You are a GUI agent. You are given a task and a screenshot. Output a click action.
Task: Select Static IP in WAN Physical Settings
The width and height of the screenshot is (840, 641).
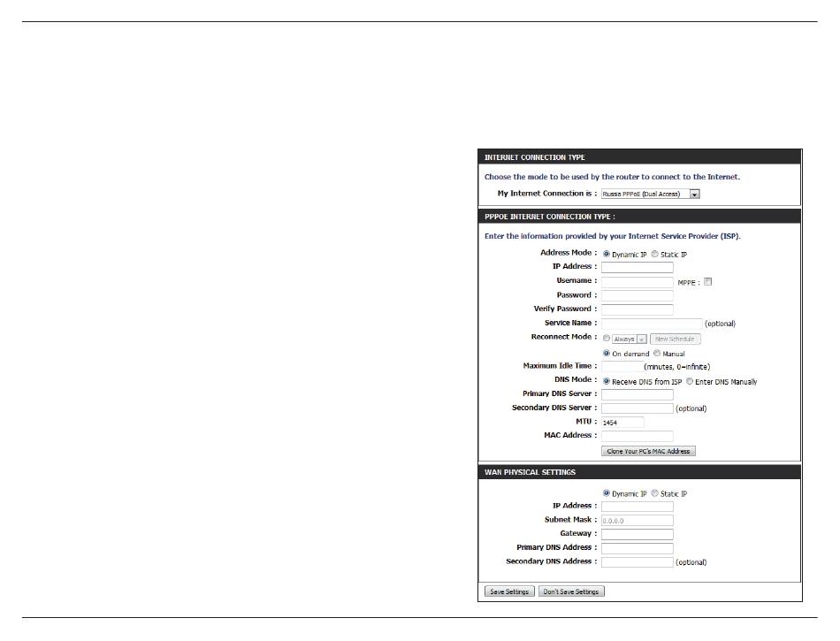[x=654, y=493]
